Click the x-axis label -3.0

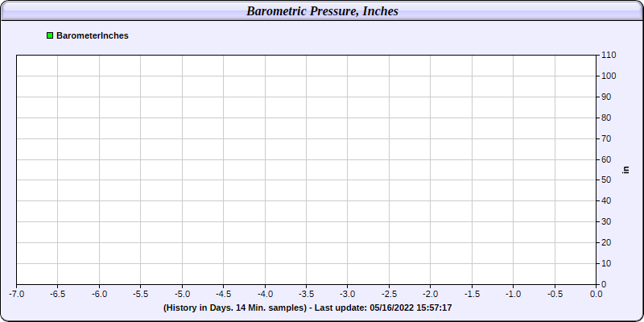pyautogui.click(x=348, y=294)
